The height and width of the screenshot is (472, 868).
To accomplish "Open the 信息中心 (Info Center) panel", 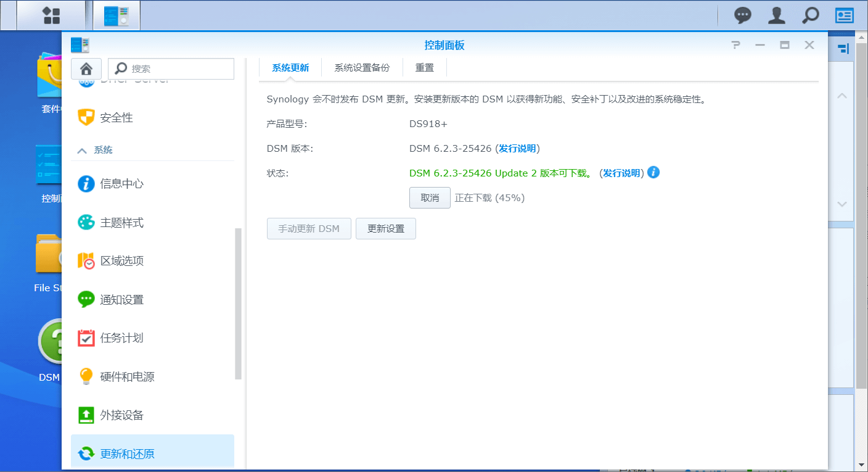I will 120,183.
